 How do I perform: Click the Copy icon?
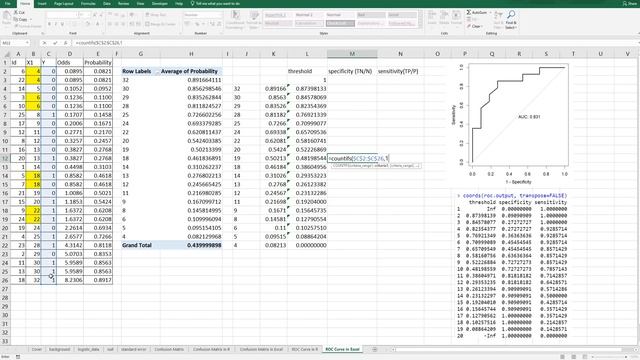pyautogui.click(x=16, y=19)
